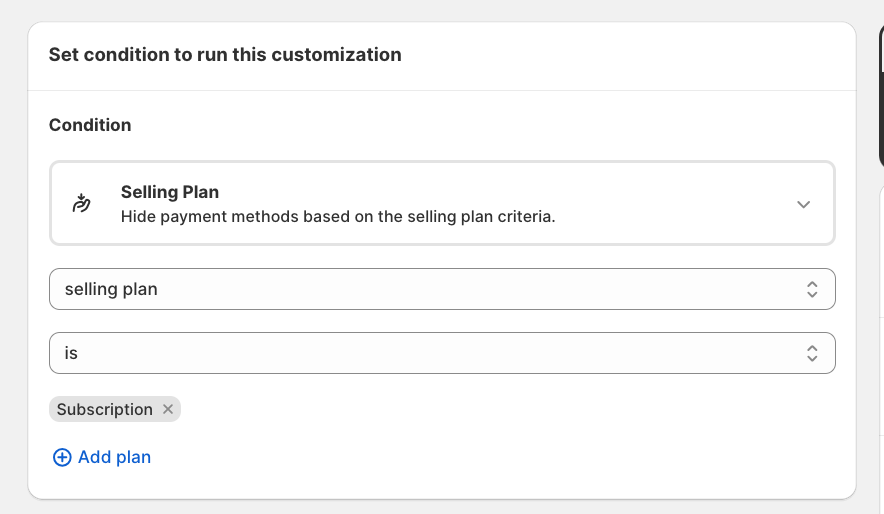Click the "Set condition to run this customization" heading
884x514 pixels.
coord(225,55)
